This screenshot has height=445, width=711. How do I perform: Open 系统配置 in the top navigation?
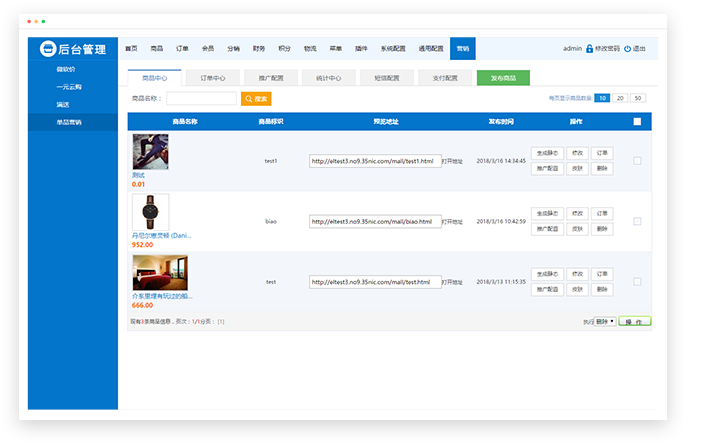pos(392,48)
